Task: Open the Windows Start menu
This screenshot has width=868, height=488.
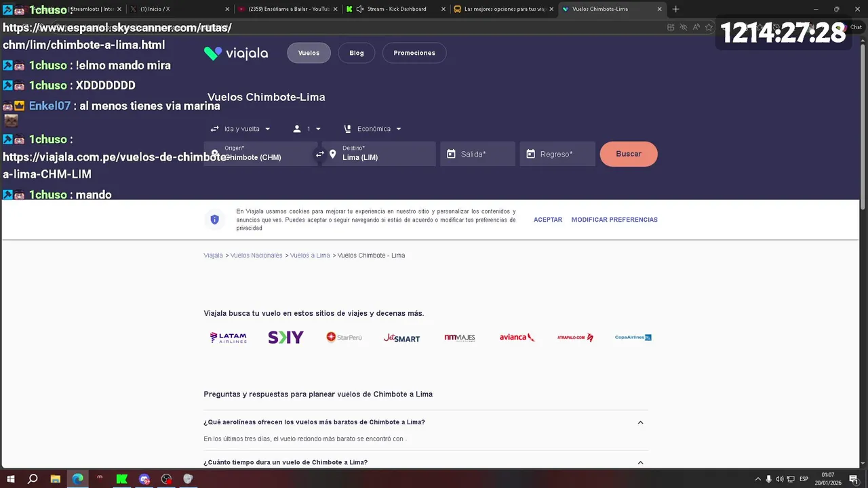Action: pos(11,479)
